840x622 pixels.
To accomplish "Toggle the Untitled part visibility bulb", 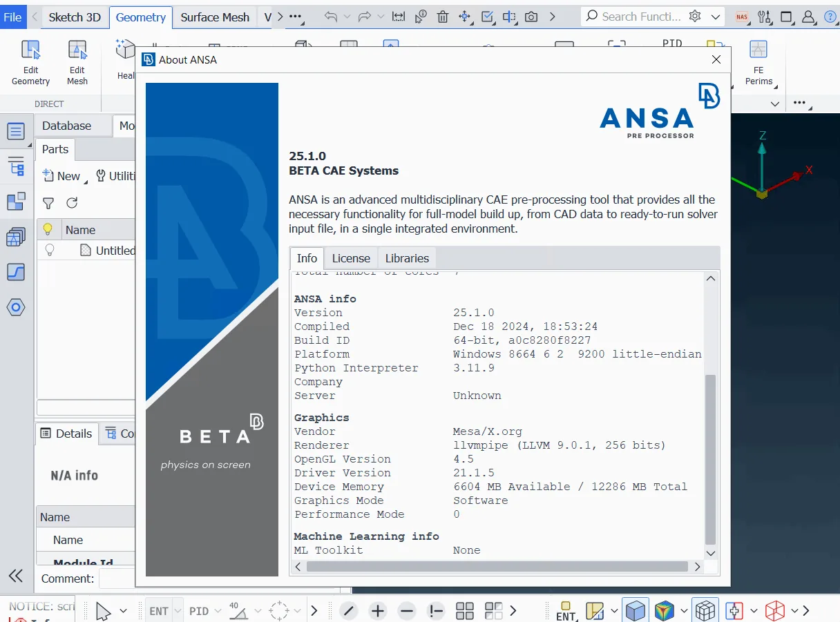I will pyautogui.click(x=49, y=250).
